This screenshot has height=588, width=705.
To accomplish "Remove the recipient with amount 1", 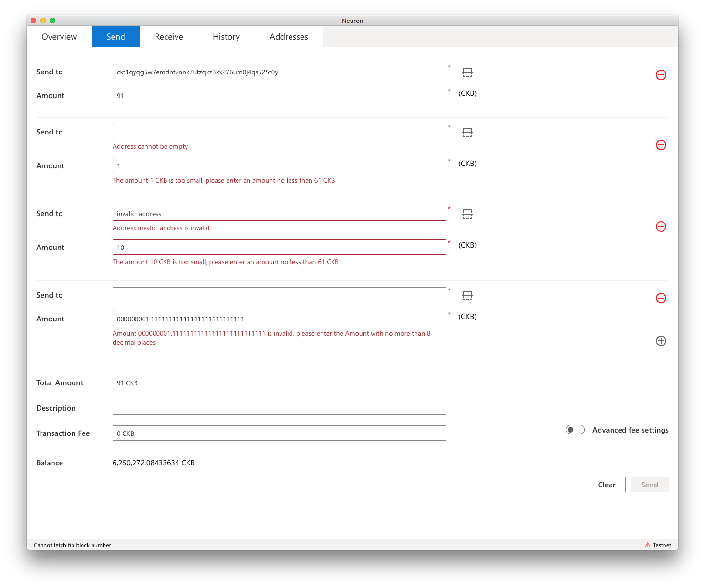I will tap(661, 145).
